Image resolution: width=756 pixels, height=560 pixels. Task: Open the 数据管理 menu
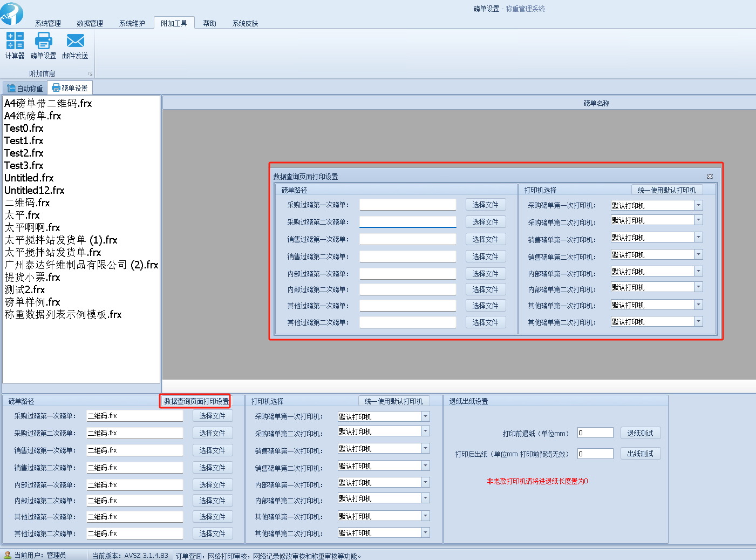[x=90, y=23]
